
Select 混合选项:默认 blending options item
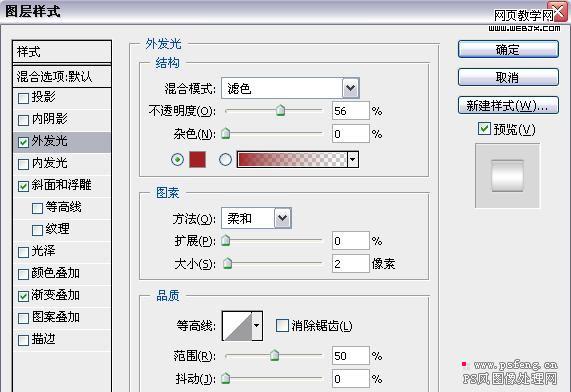62,77
